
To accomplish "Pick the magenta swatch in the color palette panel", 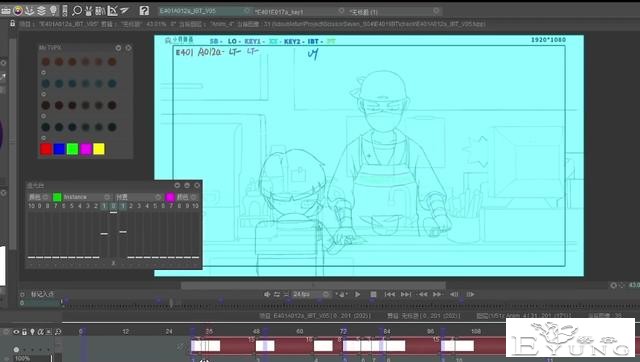I will tap(86, 149).
